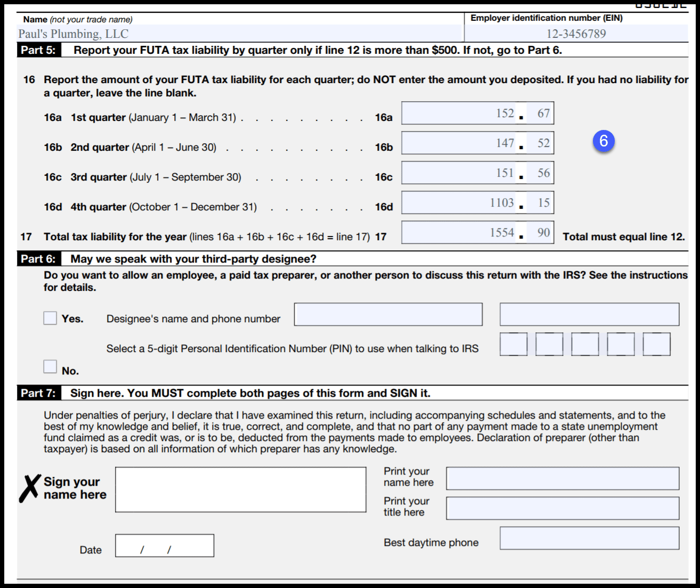Click the 16a cents field showing 67
This screenshot has height=588, width=700.
(x=541, y=113)
